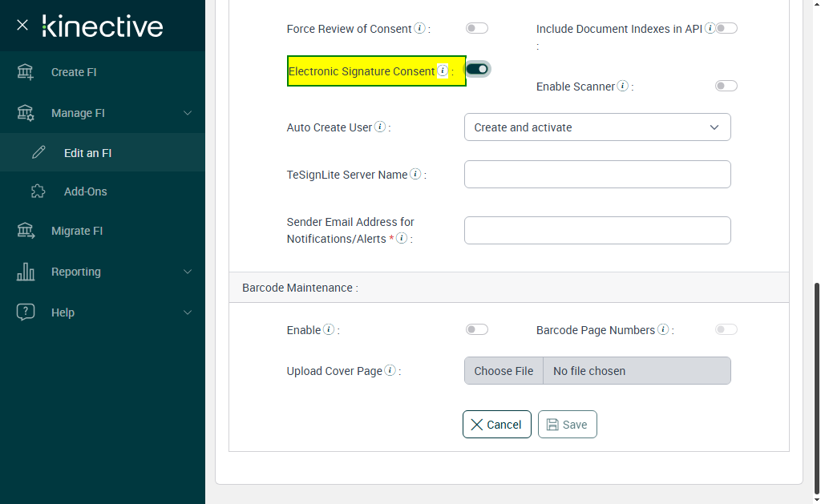Click the Sender Email Address input field
This screenshot has height=504, width=821.
tap(597, 231)
